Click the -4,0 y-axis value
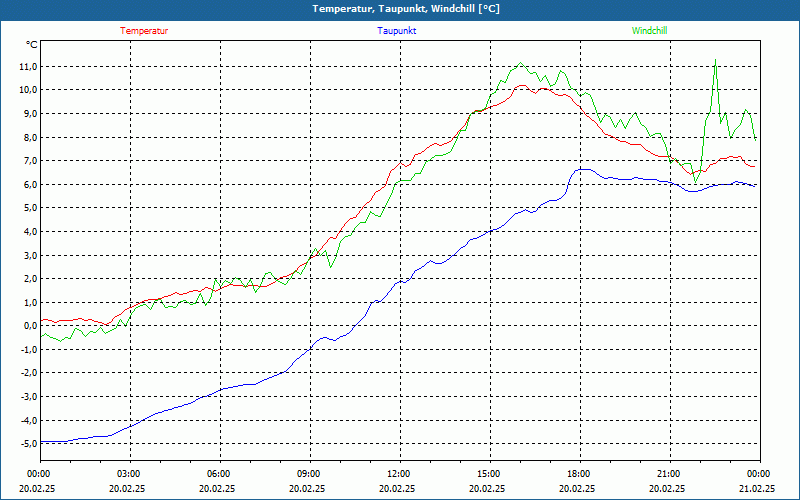 pos(29,420)
